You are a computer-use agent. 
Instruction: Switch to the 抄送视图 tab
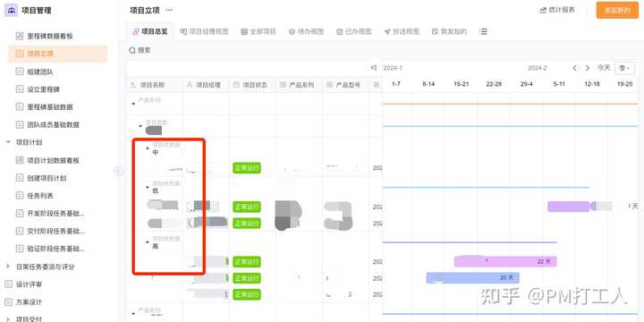point(402,31)
